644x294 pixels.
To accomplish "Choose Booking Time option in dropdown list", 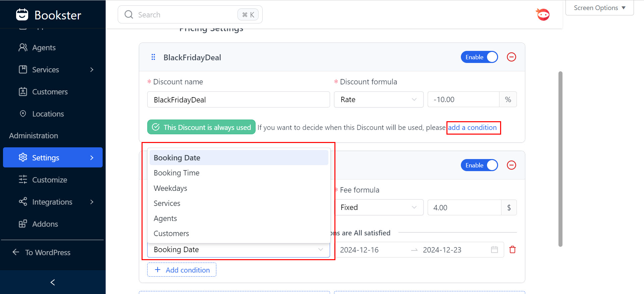I will pyautogui.click(x=176, y=173).
